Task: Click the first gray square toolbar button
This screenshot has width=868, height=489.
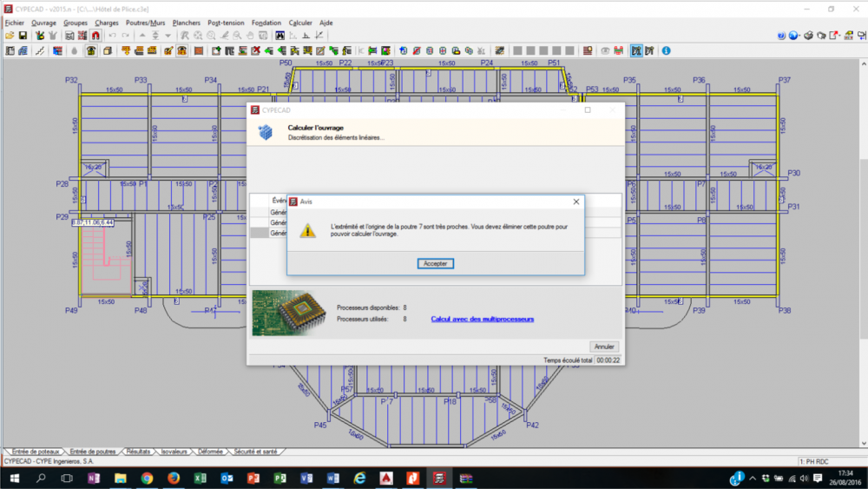Action: point(517,51)
